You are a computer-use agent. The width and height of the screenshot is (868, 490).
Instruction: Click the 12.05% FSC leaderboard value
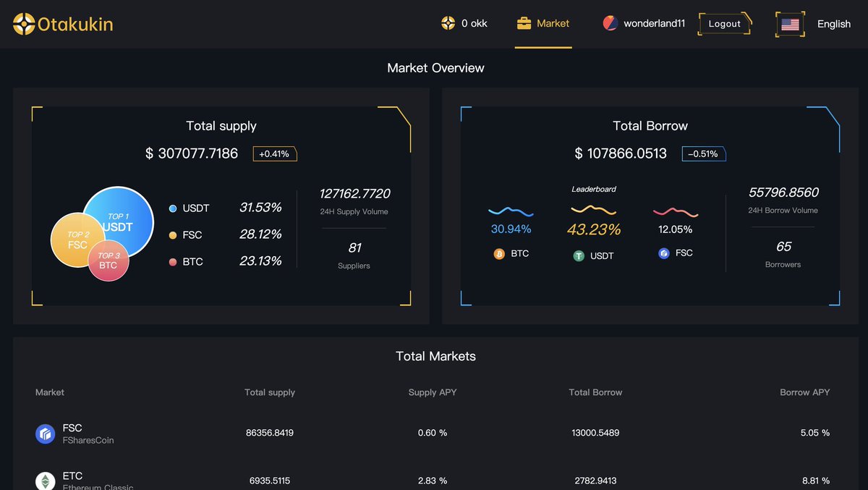676,229
